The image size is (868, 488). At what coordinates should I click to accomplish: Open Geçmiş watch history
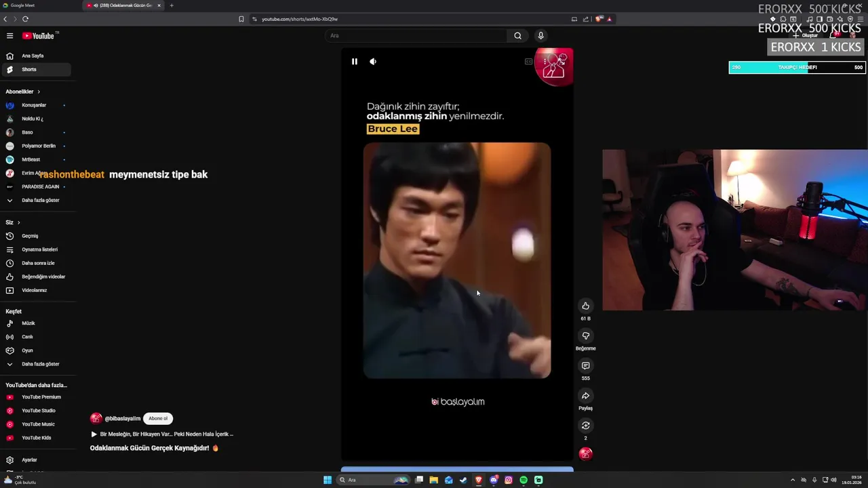point(35,236)
